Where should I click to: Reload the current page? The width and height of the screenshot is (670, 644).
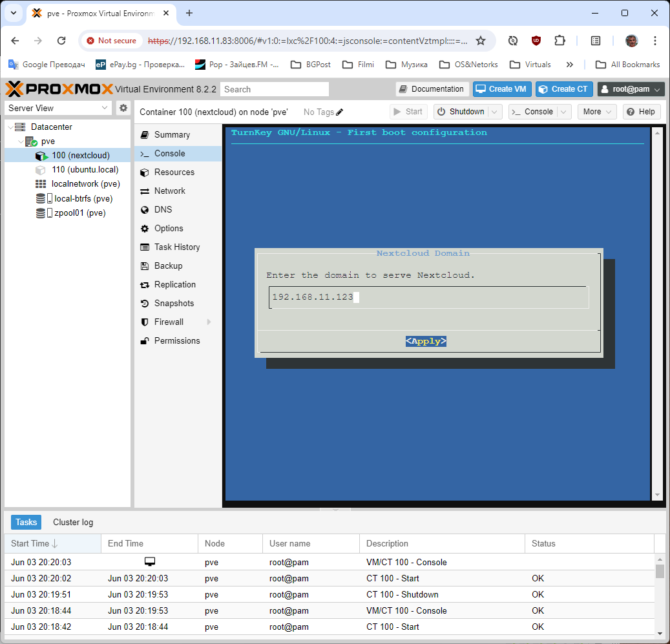(61, 41)
